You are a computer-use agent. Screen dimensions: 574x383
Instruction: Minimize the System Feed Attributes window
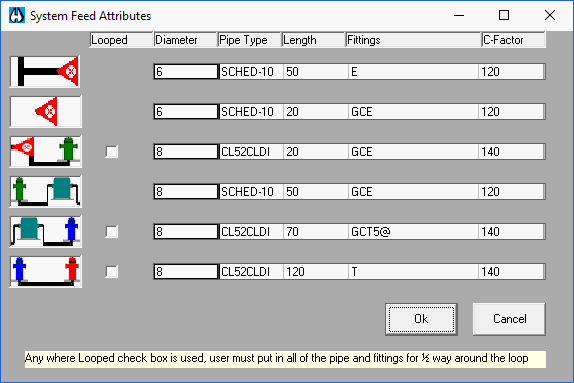click(x=459, y=15)
